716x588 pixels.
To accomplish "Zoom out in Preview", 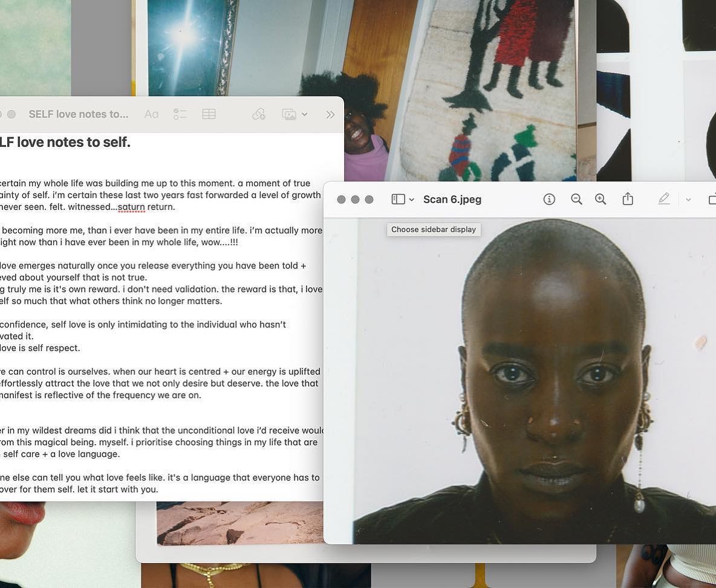I will pos(576,199).
